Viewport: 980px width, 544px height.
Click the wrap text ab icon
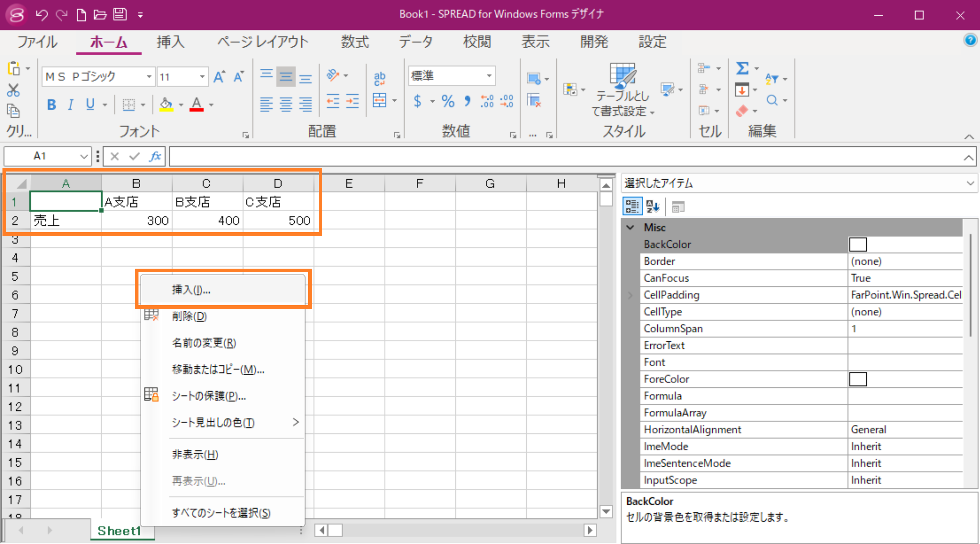pyautogui.click(x=379, y=78)
